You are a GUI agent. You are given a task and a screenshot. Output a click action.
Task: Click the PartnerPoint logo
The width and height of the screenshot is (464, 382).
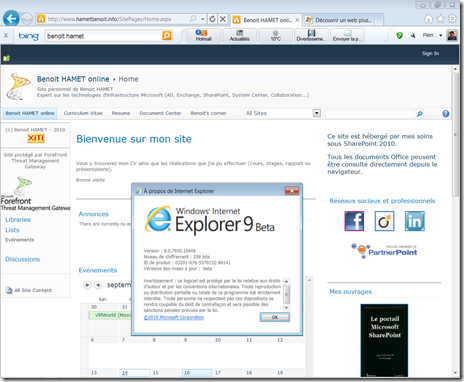(384, 251)
